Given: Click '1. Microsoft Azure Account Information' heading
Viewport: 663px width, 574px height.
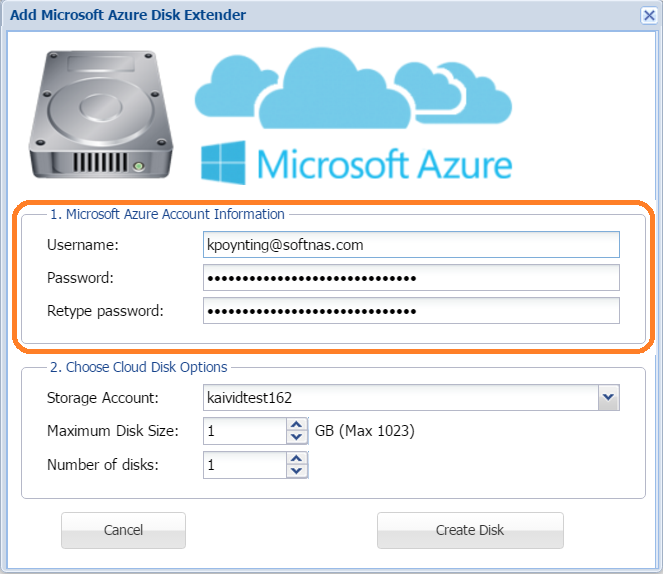Looking at the screenshot, I should tap(167, 214).
